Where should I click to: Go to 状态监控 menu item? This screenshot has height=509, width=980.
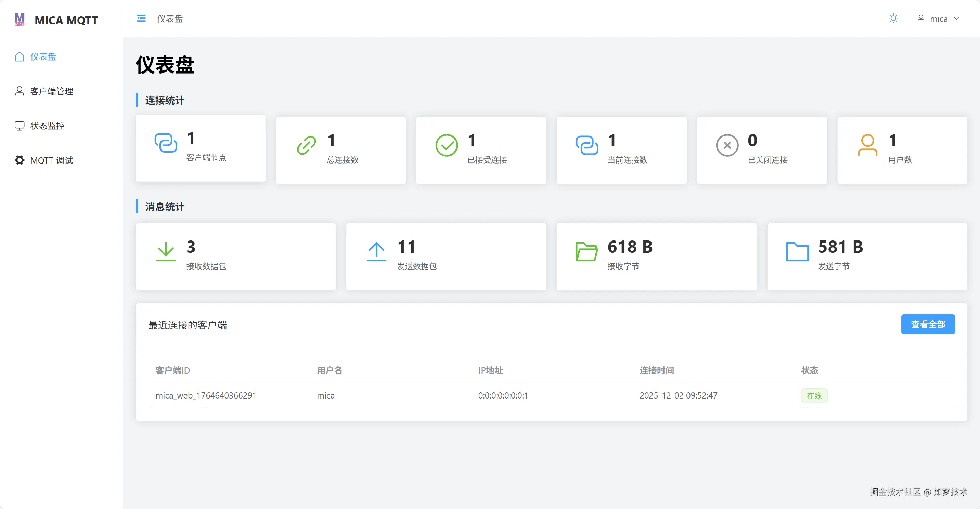coord(47,126)
